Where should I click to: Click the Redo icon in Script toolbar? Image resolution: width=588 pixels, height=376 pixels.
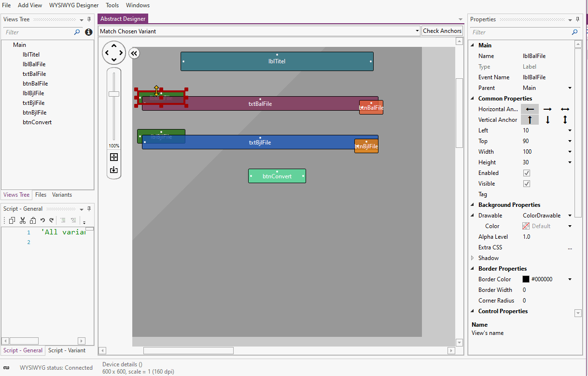click(51, 220)
